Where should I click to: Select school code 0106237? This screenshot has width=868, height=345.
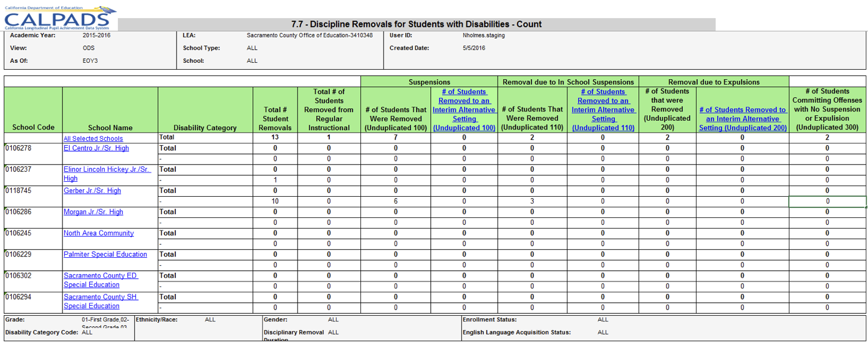click(x=19, y=169)
